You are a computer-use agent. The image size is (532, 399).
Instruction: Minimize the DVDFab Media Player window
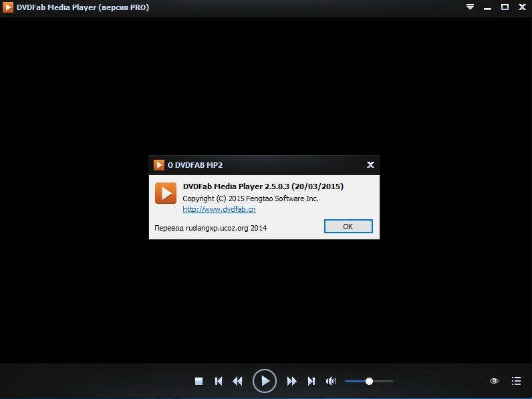coord(487,7)
